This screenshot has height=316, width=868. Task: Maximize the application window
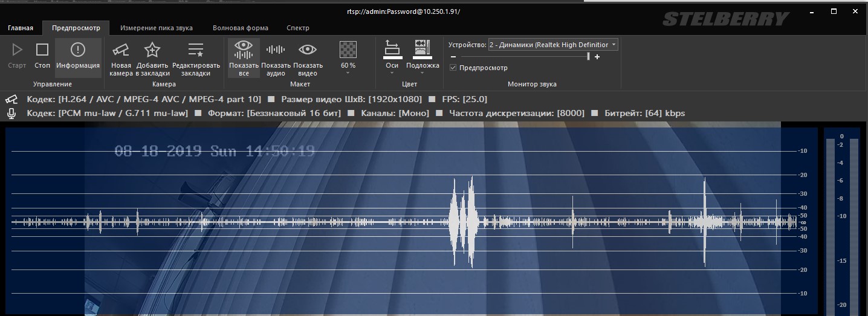click(x=833, y=11)
